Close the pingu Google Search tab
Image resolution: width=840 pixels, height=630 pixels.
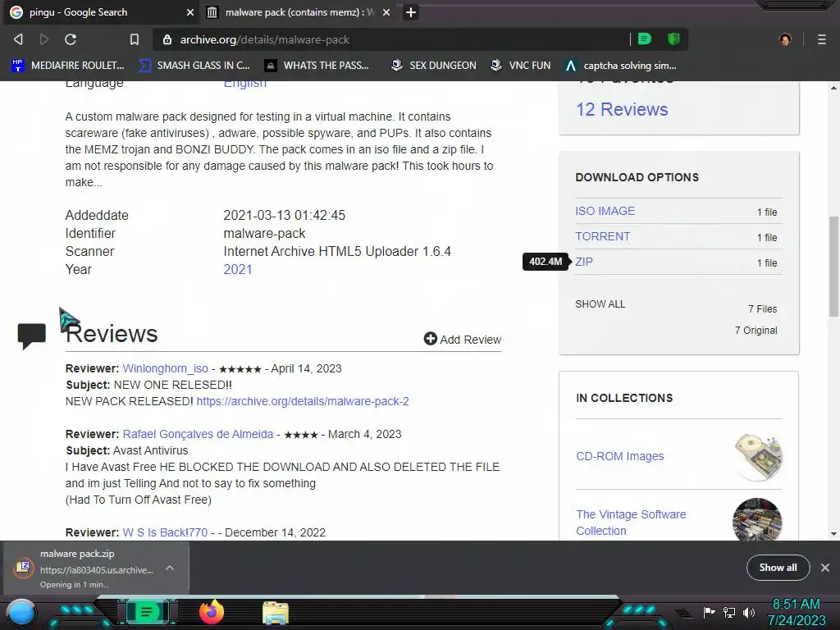tap(190, 12)
